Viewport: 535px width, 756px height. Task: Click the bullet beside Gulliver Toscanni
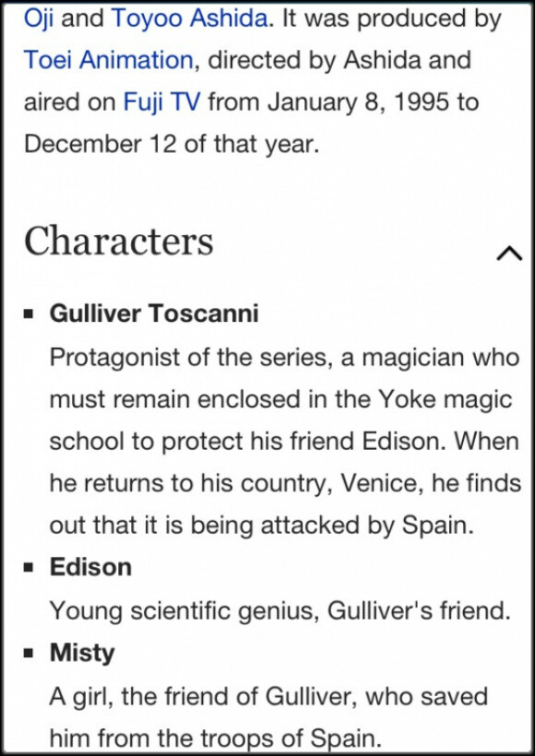click(x=30, y=314)
